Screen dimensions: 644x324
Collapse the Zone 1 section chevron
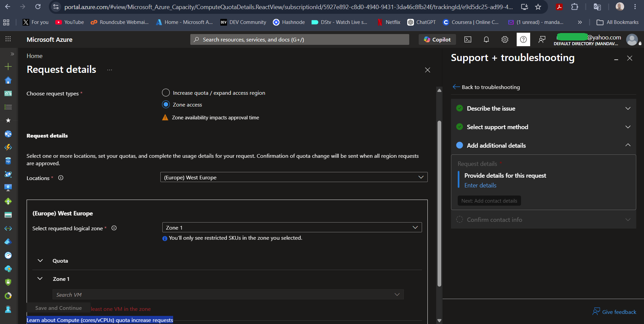click(40, 279)
